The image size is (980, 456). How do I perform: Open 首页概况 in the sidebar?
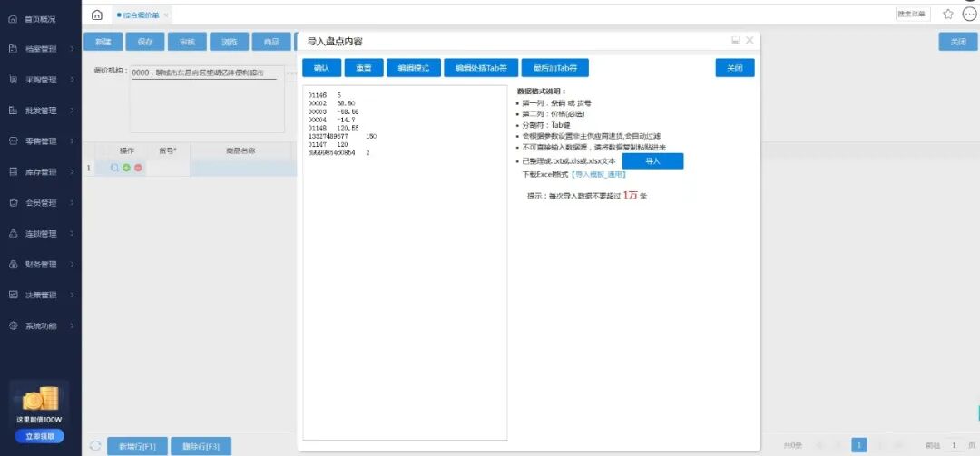point(40,18)
